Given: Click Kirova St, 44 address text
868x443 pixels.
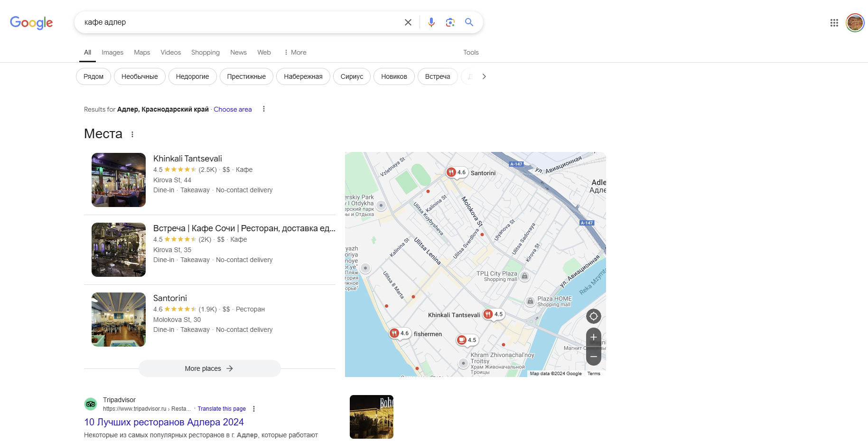Looking at the screenshot, I should [x=172, y=180].
